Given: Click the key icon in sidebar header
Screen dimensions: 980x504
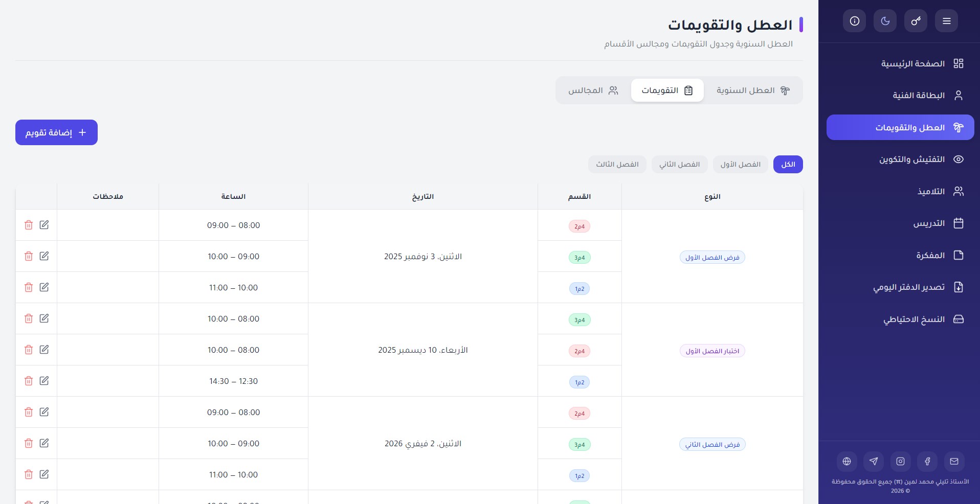Looking at the screenshot, I should (916, 21).
